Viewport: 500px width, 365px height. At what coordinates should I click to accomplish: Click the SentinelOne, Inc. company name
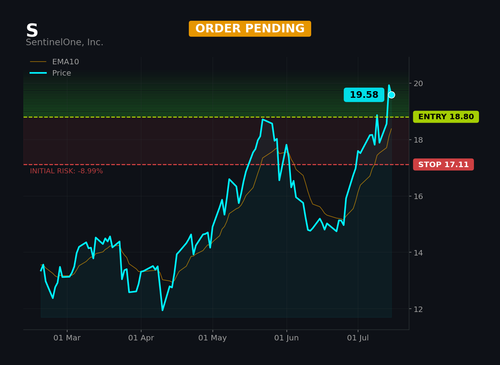(x=64, y=42)
